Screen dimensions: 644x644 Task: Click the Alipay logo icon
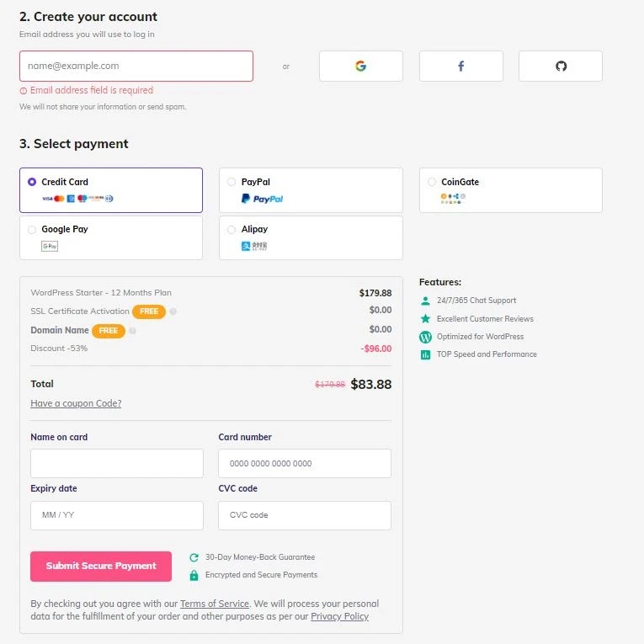pos(254,246)
